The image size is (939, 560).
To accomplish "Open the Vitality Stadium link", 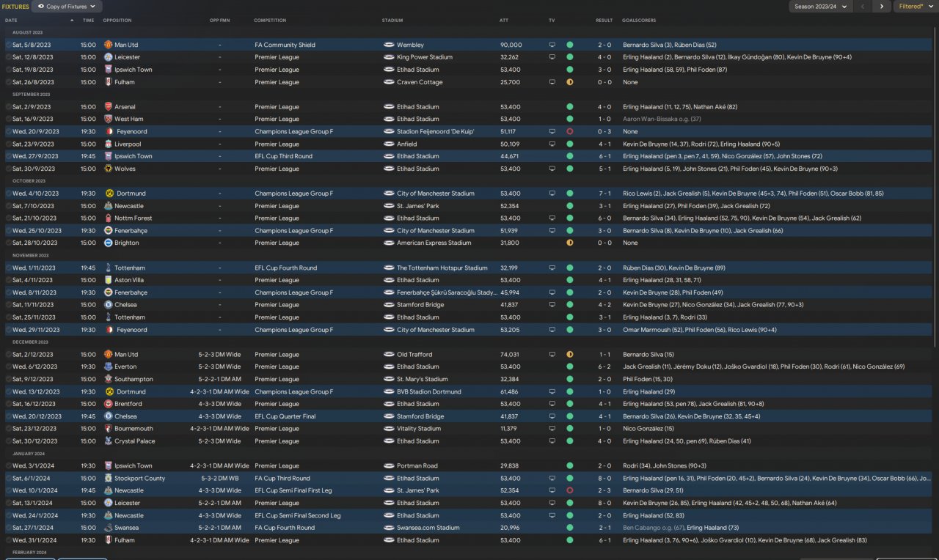I will 419,429.
